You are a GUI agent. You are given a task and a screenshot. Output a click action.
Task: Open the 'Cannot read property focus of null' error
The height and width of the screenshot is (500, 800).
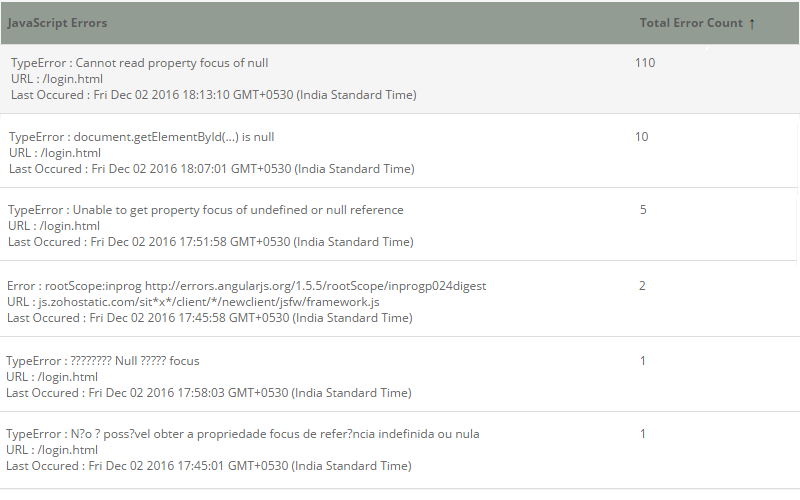pos(140,63)
